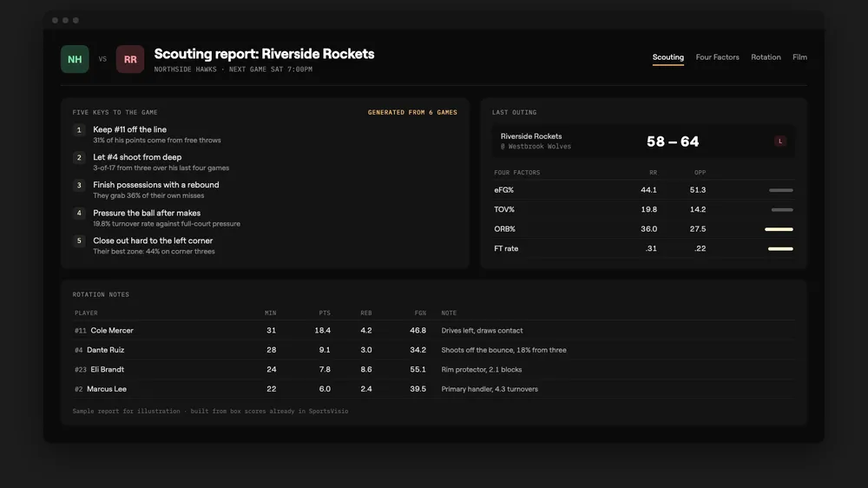
Task: Click 'Rim protector, 2.1 blocks' note
Action: [481, 369]
